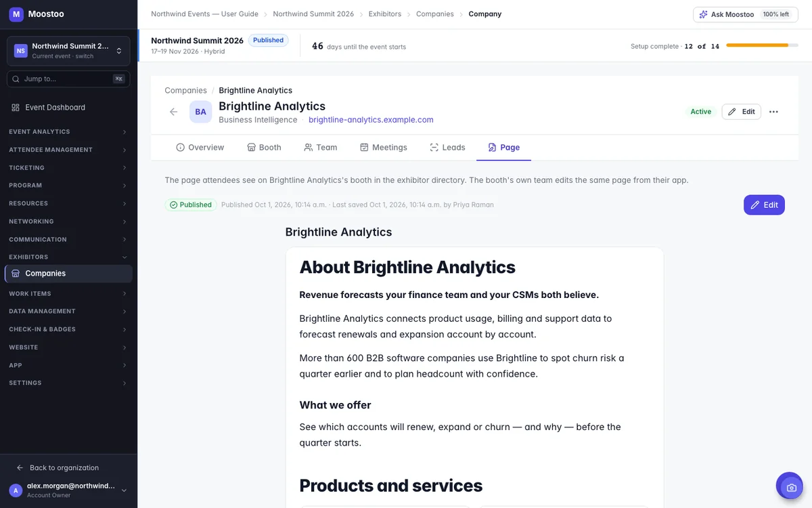Image resolution: width=812 pixels, height=508 pixels.
Task: Click the back arrow icon beside Back to organization
Action: click(20, 468)
